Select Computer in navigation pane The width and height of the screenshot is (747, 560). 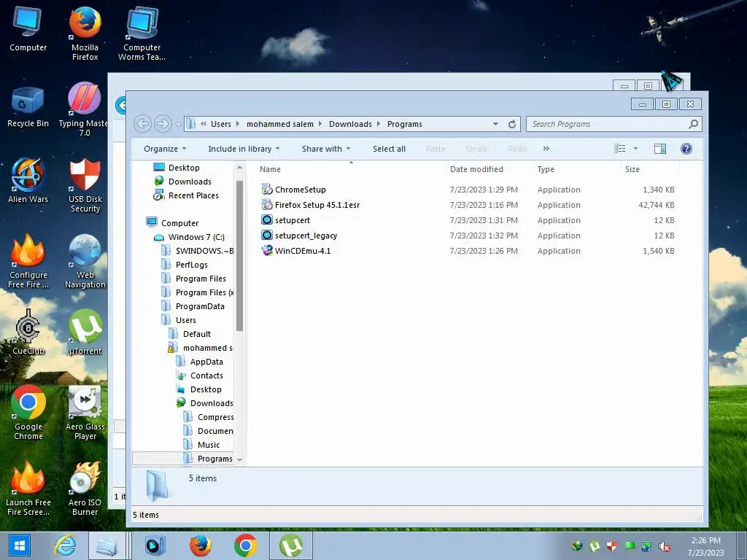coord(179,223)
